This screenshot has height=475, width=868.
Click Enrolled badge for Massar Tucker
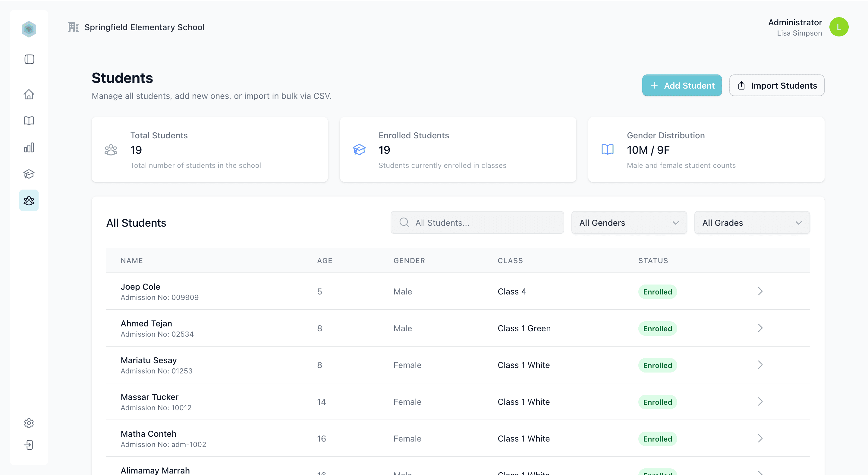tap(657, 402)
